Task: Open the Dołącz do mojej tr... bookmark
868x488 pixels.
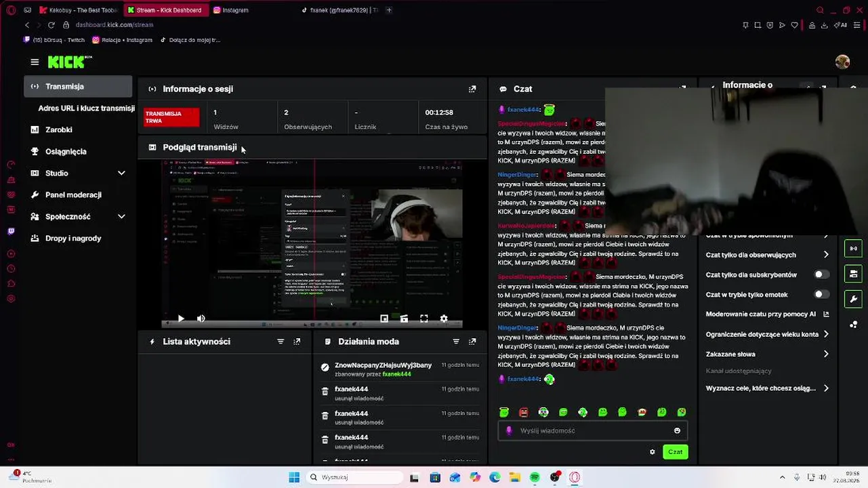Action: click(x=190, y=40)
